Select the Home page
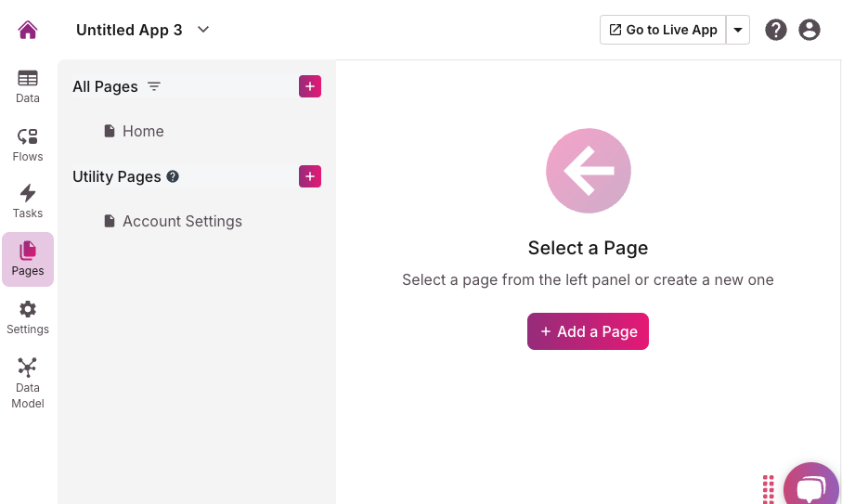This screenshot has height=504, width=842. [143, 131]
